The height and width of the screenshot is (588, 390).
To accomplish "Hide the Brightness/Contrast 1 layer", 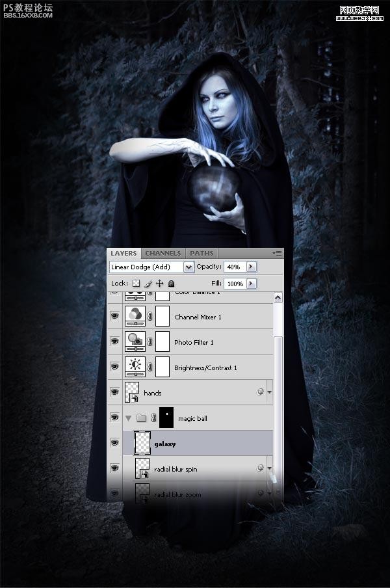I will [115, 366].
